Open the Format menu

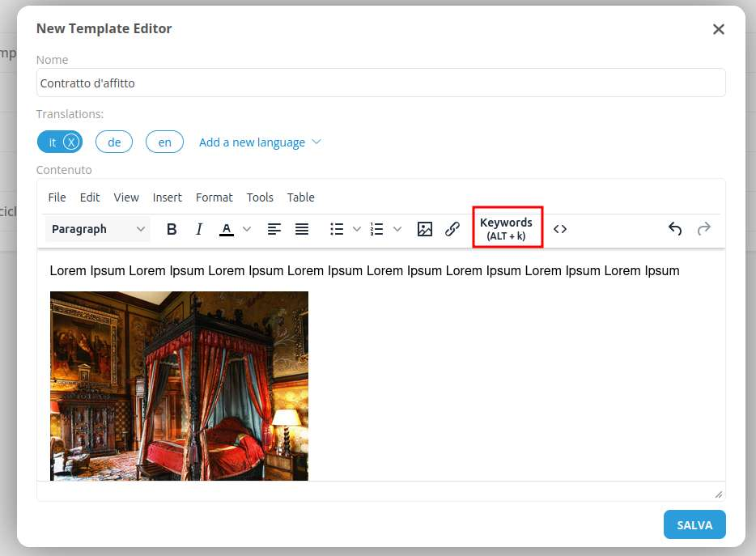[214, 197]
